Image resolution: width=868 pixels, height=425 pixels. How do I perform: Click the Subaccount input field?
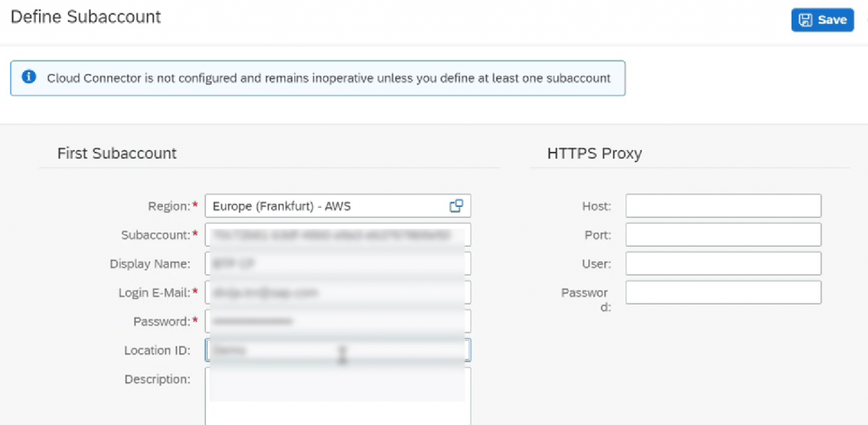click(337, 235)
